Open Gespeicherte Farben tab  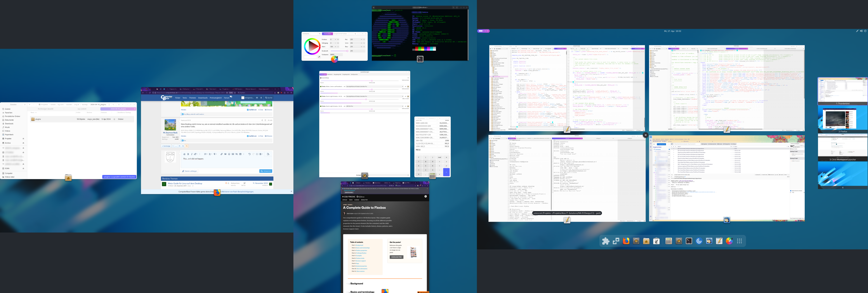(x=340, y=34)
